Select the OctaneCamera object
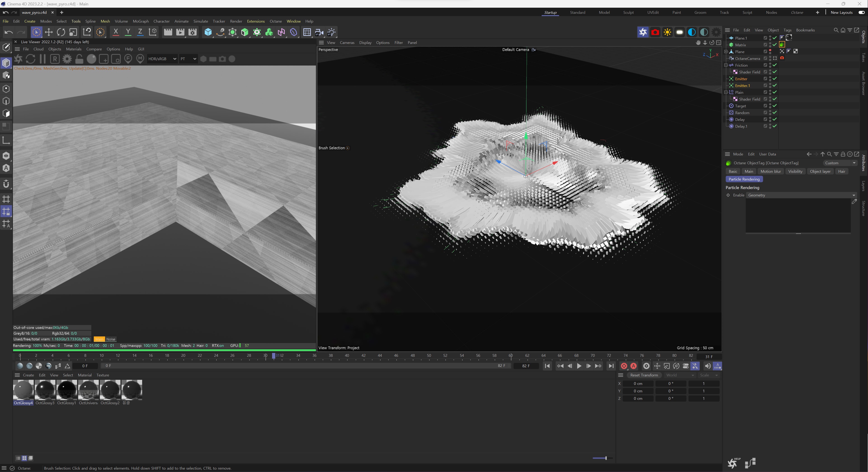868x472 pixels. 747,58
